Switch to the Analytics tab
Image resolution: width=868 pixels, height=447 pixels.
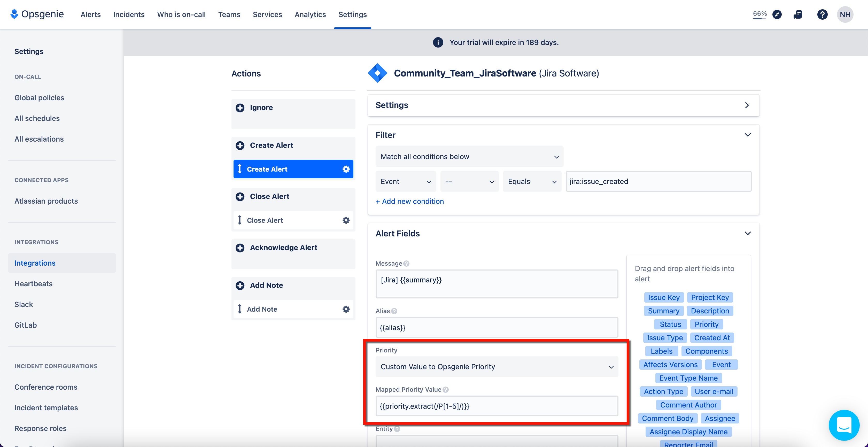[310, 14]
